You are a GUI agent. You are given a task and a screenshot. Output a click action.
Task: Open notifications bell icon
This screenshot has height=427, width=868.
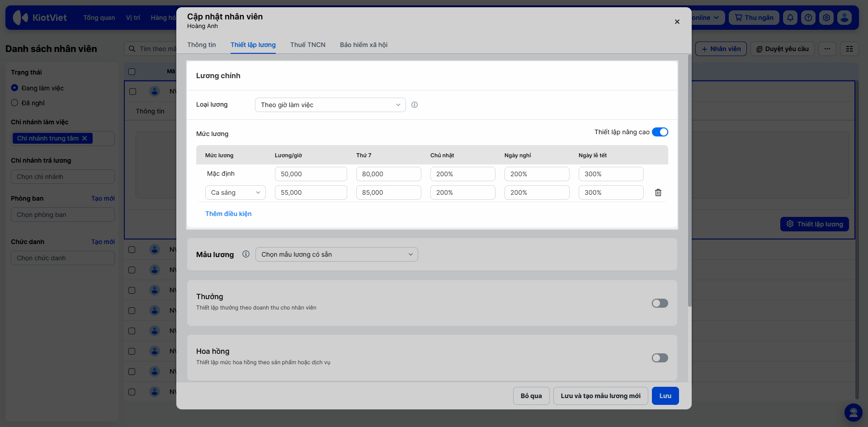790,18
